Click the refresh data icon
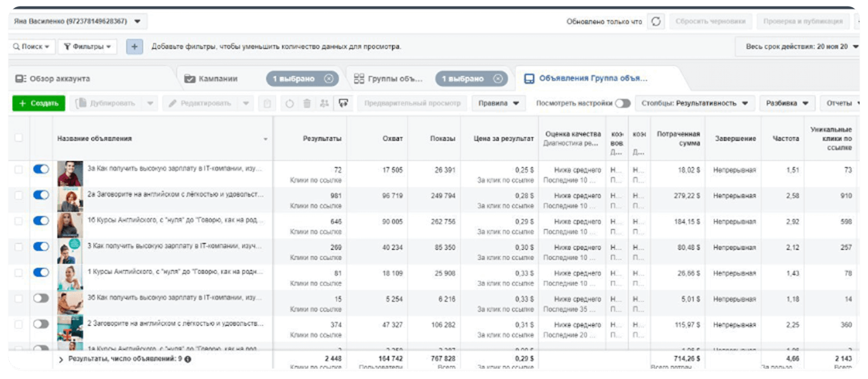 click(x=656, y=21)
